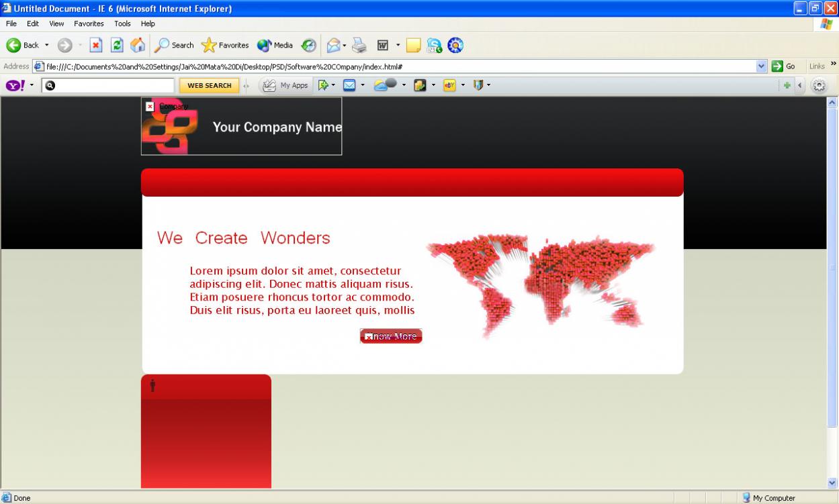This screenshot has height=504, width=839.
Task: Print the page with the printer icon
Action: (359, 45)
